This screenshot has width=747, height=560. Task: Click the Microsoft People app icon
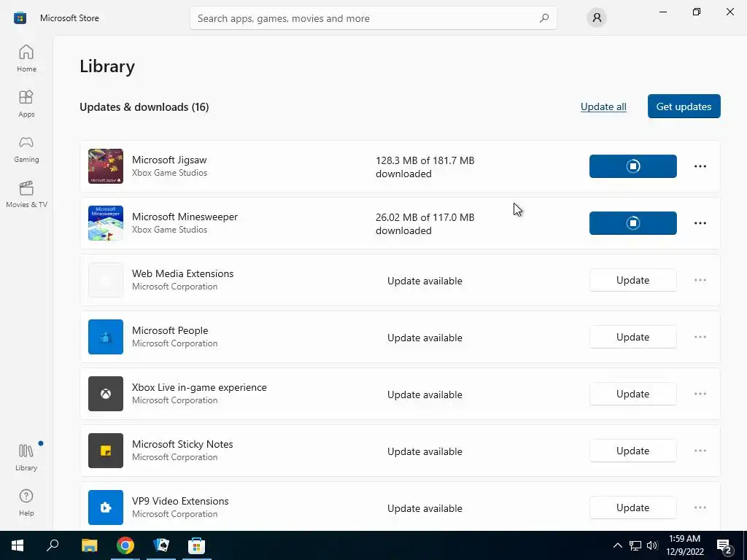click(106, 337)
